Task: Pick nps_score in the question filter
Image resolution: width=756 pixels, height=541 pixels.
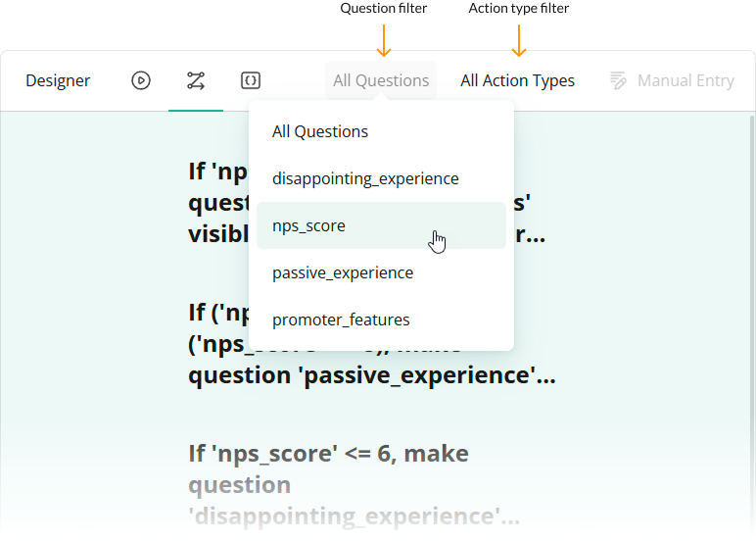Action: (x=308, y=225)
